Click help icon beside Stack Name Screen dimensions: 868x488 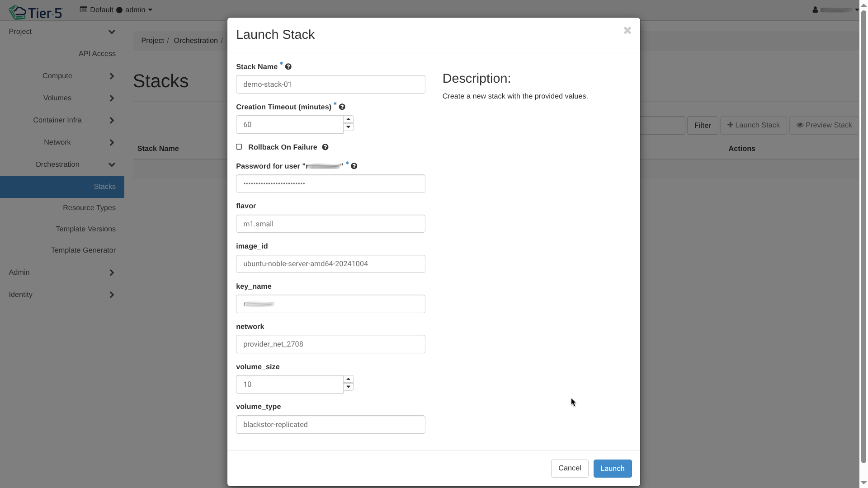coord(288,67)
